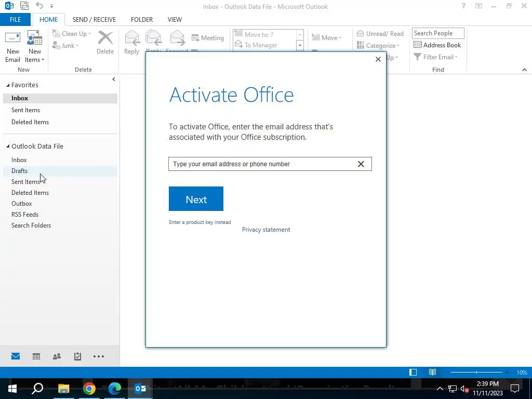
Task: Expand the Quick Steps gallery arrow
Action: pos(300,45)
